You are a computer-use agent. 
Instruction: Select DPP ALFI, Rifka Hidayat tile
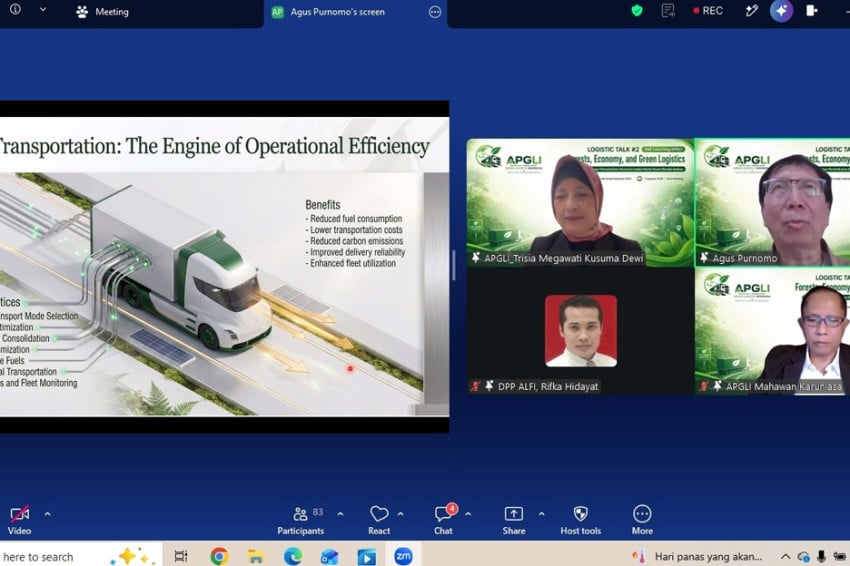(580, 331)
